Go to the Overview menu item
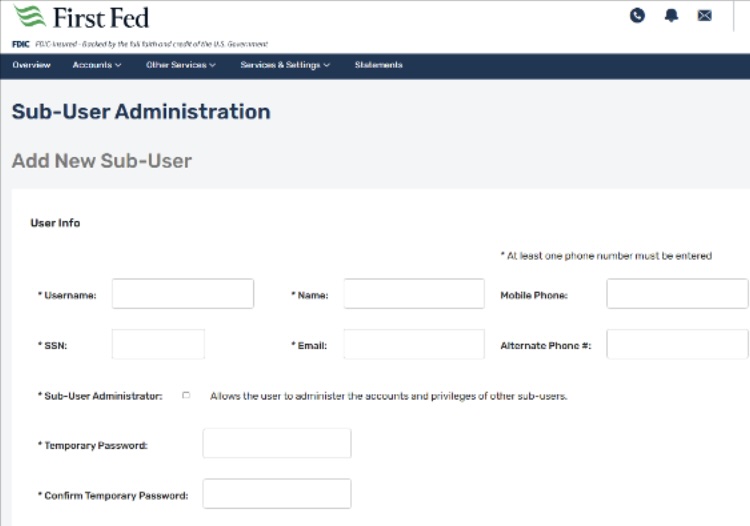750x526 pixels. click(x=32, y=65)
